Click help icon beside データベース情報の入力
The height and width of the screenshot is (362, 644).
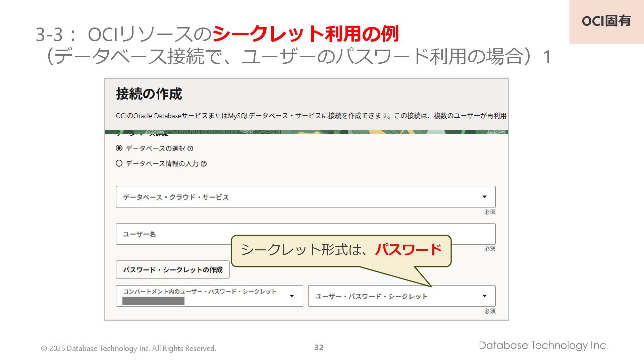point(204,164)
